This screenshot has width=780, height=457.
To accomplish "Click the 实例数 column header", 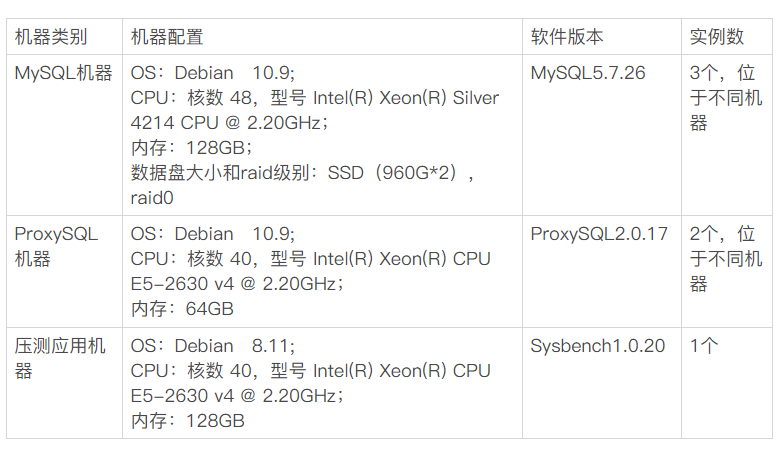I will click(x=717, y=38).
